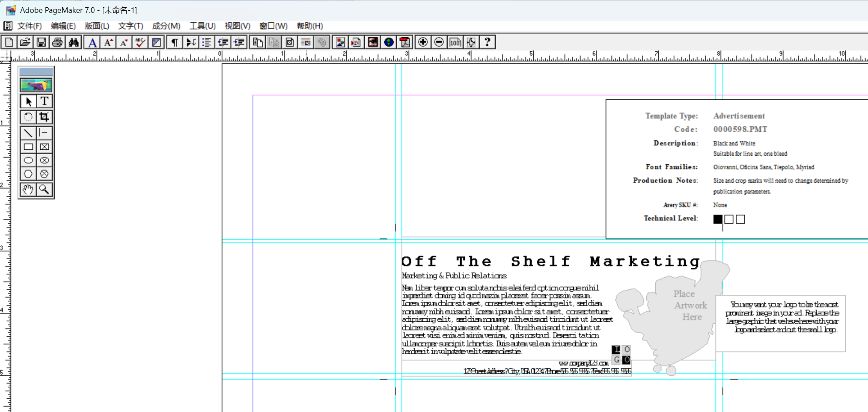Select the Polygon tool
This screenshot has width=868, height=412.
tap(28, 174)
